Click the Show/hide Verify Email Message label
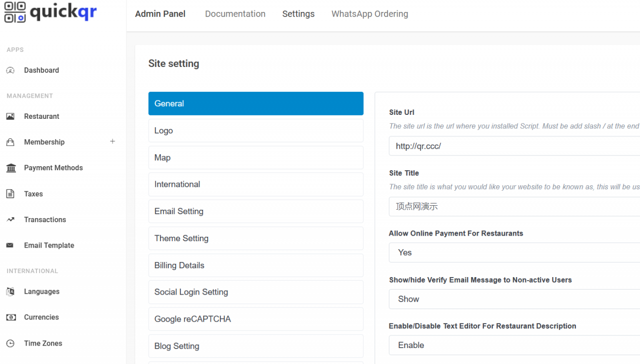 click(x=480, y=280)
